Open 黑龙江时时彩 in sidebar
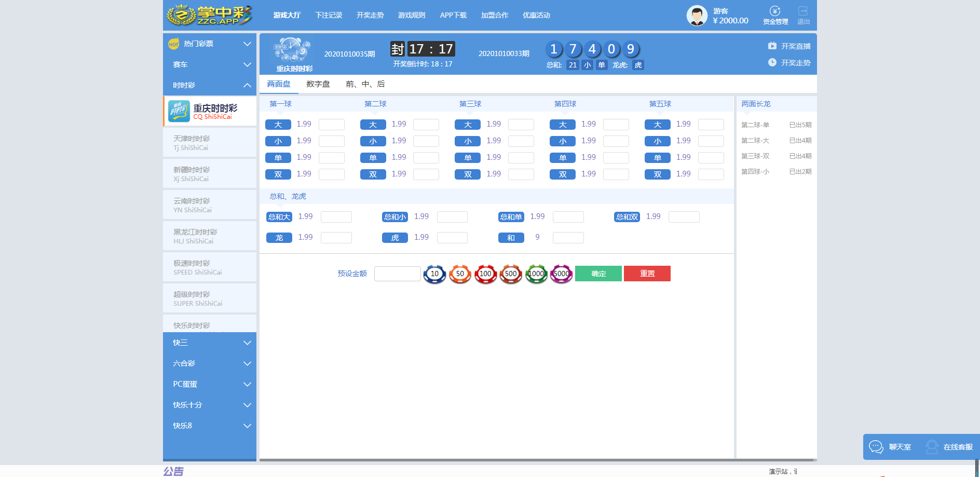The image size is (980, 477). click(x=210, y=236)
